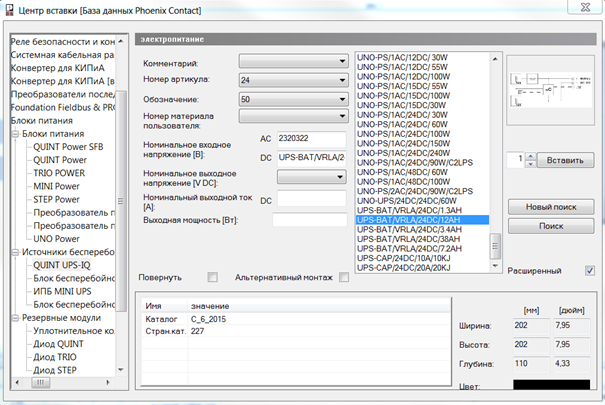Image resolution: width=605 pixels, height=405 pixels.
Task: Select MINI Power tree item
Action: 56,186
